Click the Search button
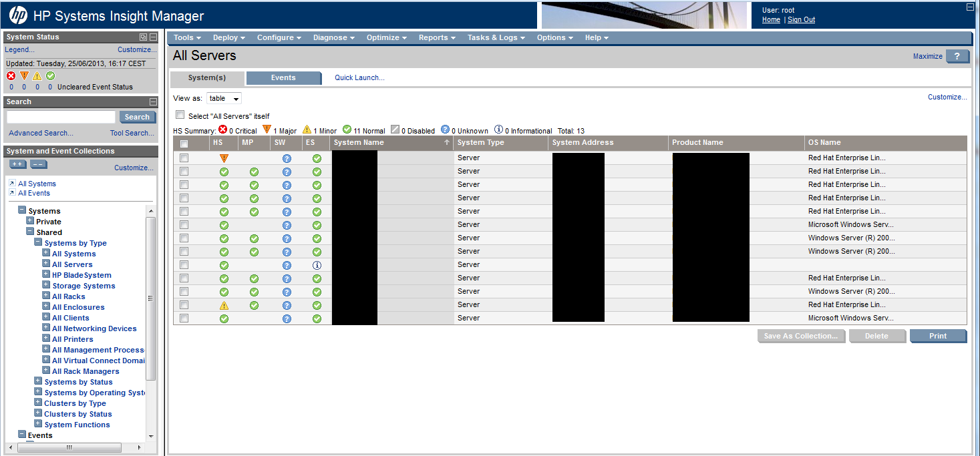 coord(137,117)
